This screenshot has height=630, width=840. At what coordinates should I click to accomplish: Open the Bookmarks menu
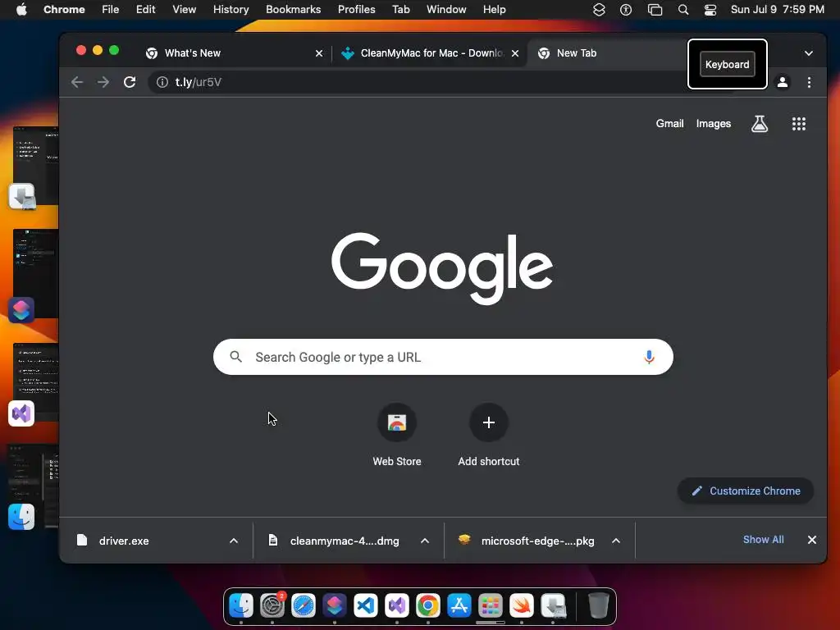click(293, 10)
